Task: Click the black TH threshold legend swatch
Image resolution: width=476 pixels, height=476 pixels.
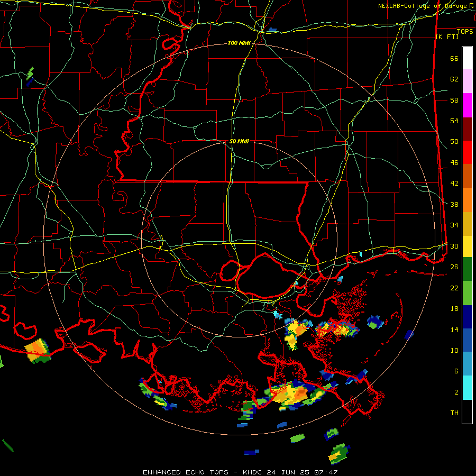Action: click(x=467, y=411)
